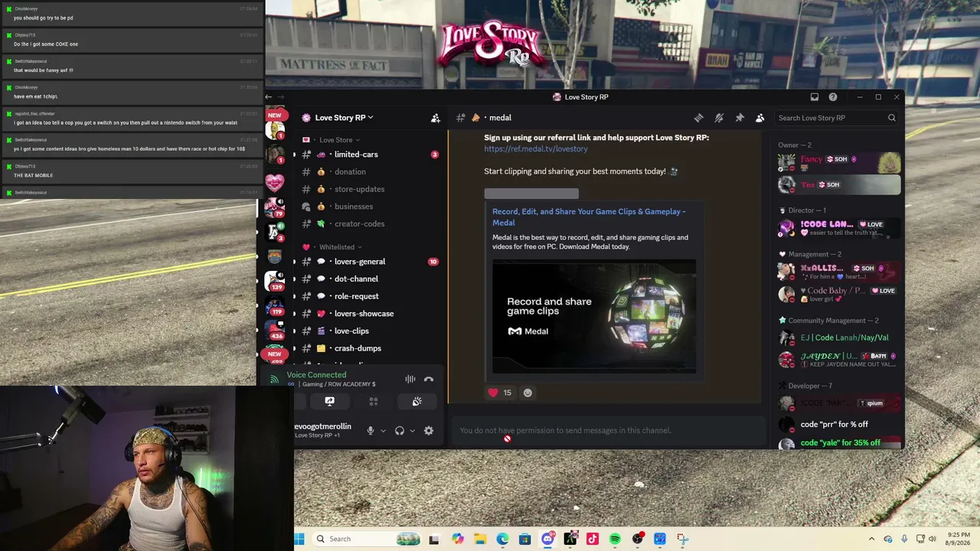Open the microphone input options arrow
The width and height of the screenshot is (980, 551).
pyautogui.click(x=383, y=431)
